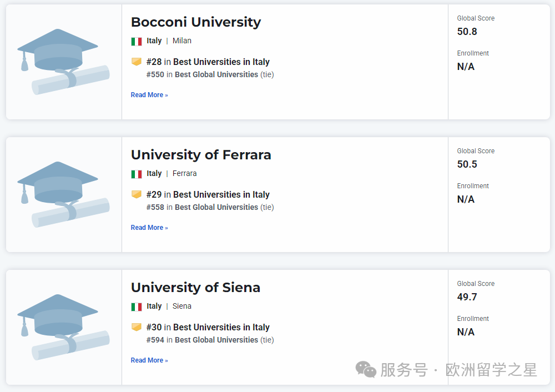Screen dimensions: 555x392
Task: Click the WeChat logo in watermark
Action: pos(366,369)
